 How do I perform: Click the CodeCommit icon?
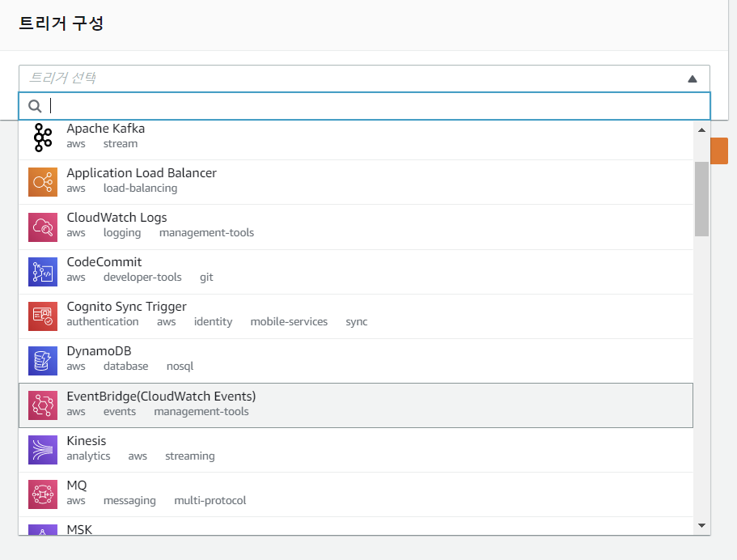pyautogui.click(x=43, y=272)
